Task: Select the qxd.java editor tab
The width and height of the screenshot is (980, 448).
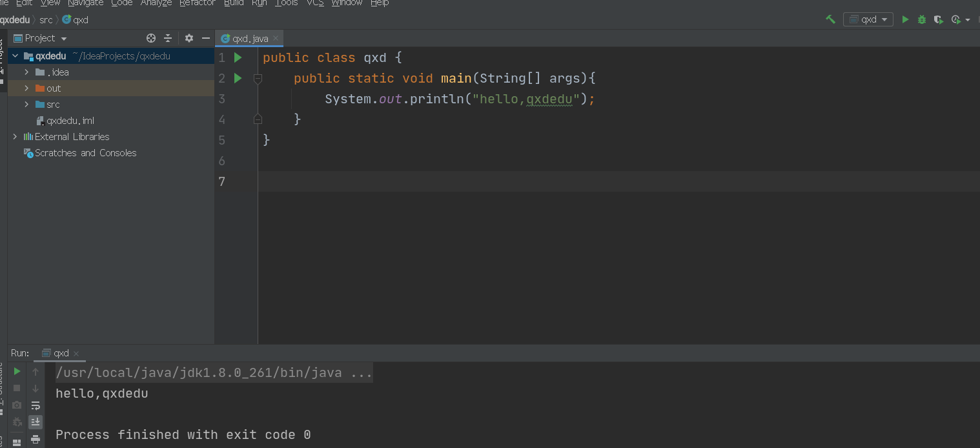Action: 249,39
